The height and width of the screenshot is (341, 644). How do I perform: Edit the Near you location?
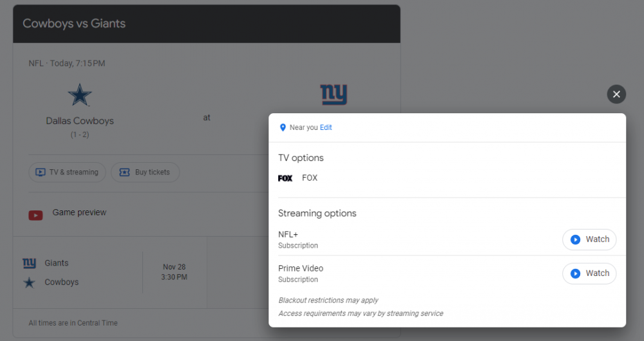coord(326,127)
